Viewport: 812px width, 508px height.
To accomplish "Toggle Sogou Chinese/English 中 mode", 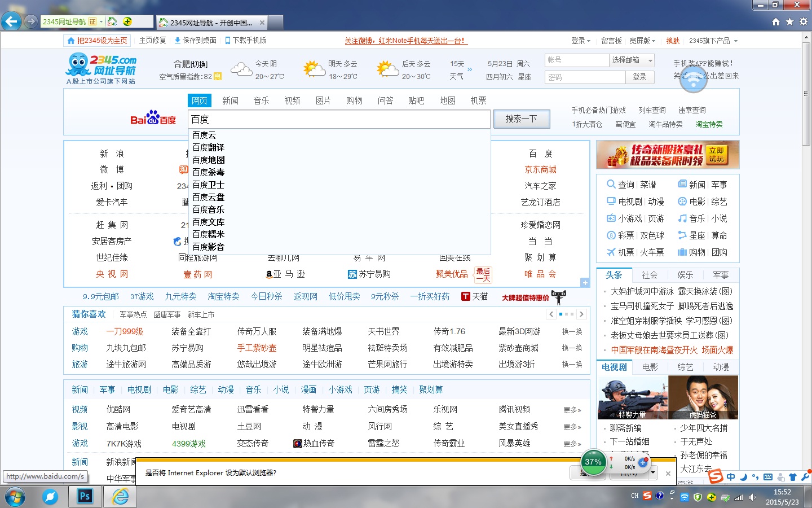I will point(731,477).
